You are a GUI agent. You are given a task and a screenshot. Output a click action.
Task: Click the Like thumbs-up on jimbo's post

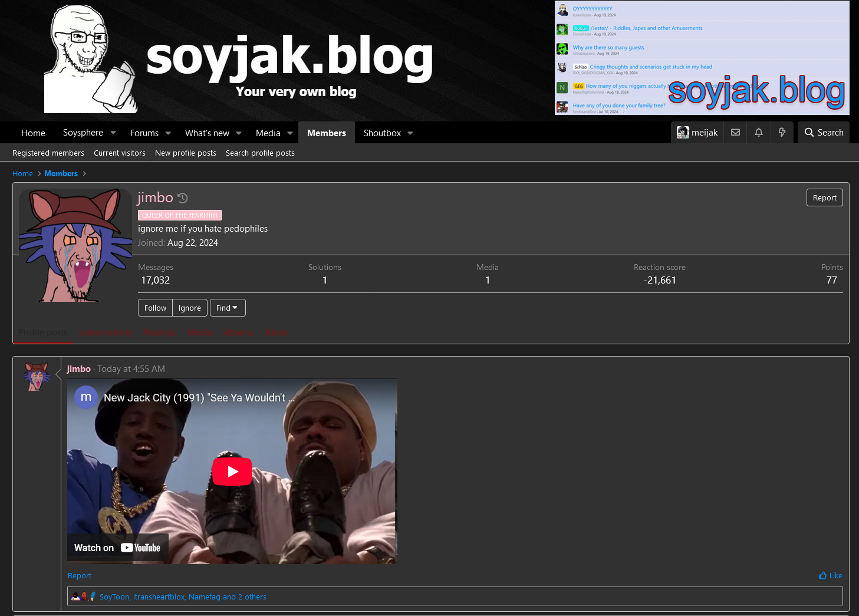point(830,576)
